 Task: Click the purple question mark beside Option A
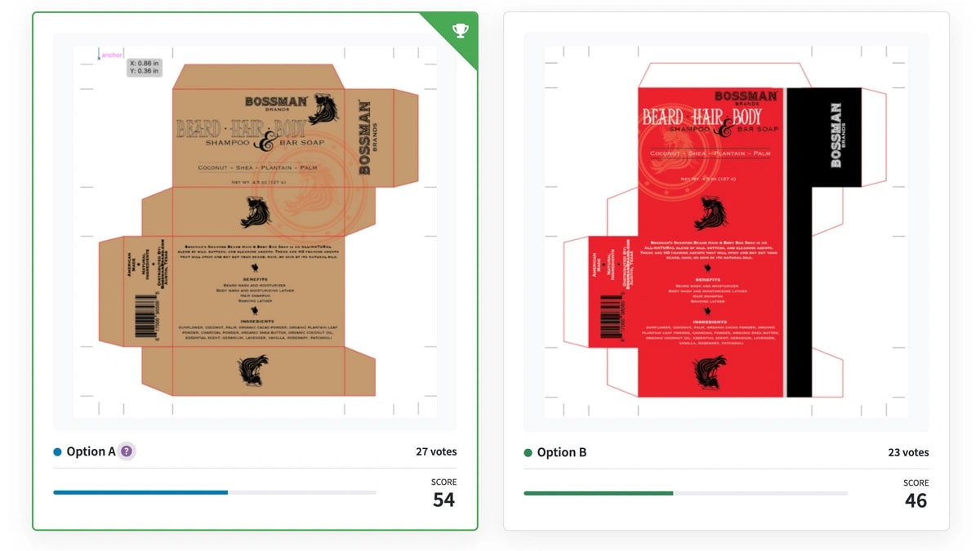(126, 451)
